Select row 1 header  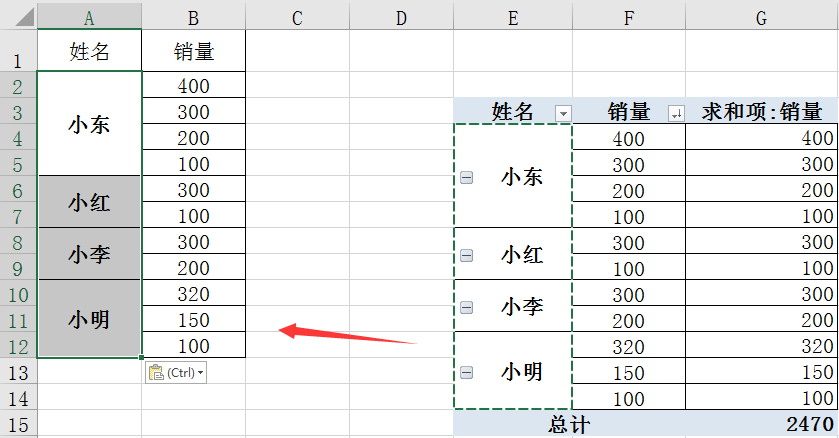click(x=18, y=51)
